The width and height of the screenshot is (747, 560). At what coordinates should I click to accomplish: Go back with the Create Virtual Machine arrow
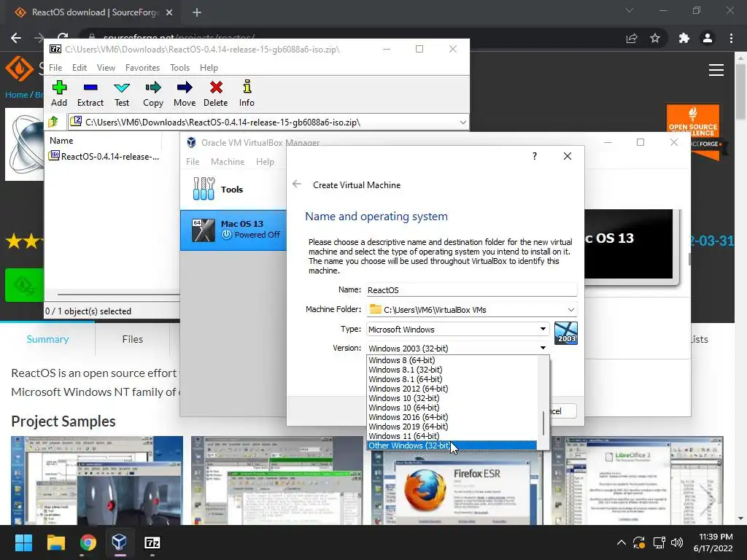tap(297, 184)
